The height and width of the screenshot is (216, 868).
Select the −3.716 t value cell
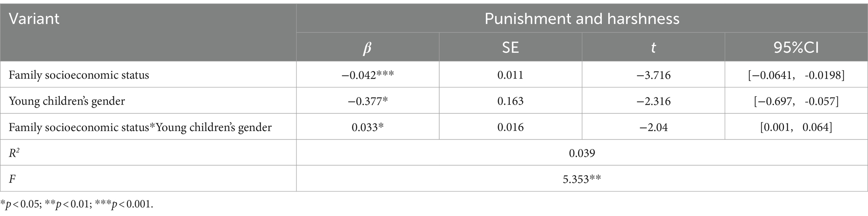[x=653, y=75]
